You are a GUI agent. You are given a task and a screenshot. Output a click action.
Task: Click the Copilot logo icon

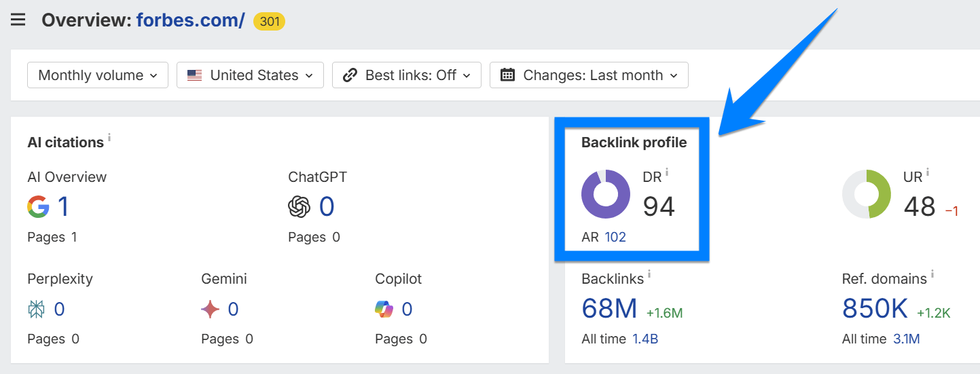384,310
